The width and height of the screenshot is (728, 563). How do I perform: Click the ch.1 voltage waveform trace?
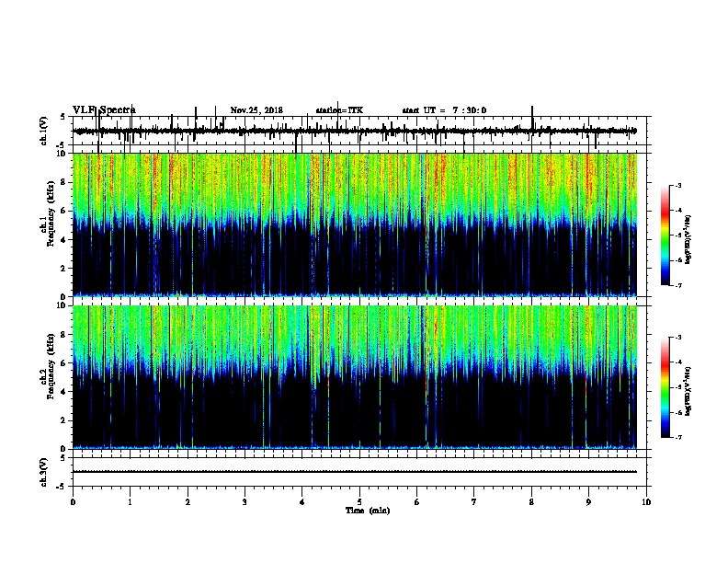[x=355, y=131]
